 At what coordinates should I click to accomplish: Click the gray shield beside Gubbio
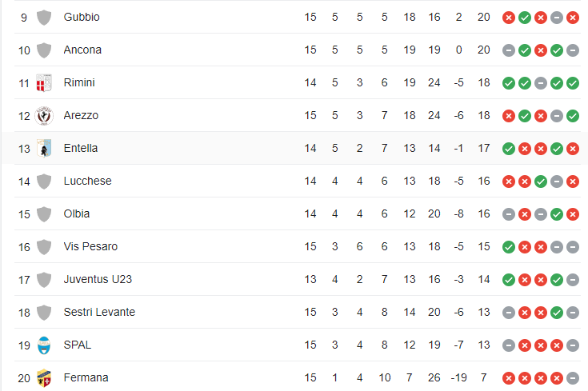[x=44, y=17]
